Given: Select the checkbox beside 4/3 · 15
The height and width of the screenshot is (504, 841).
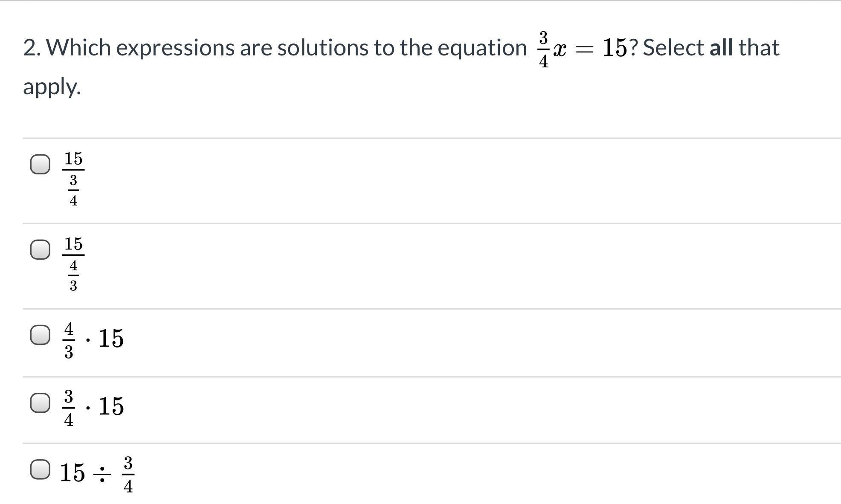Looking at the screenshot, I should (x=40, y=335).
